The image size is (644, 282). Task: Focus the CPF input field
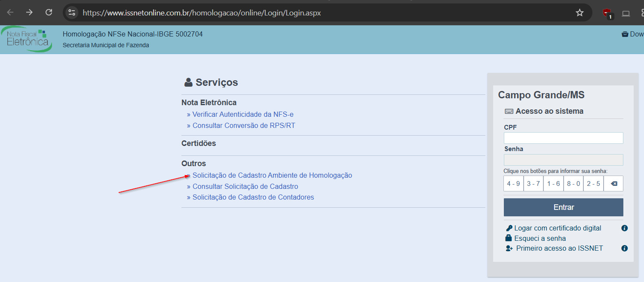click(563, 138)
